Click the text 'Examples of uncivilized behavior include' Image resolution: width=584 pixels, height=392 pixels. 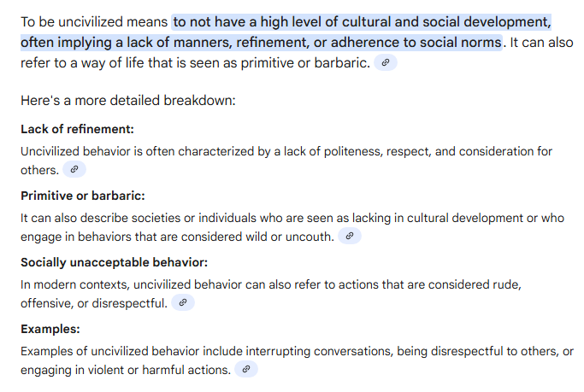click(x=132, y=351)
